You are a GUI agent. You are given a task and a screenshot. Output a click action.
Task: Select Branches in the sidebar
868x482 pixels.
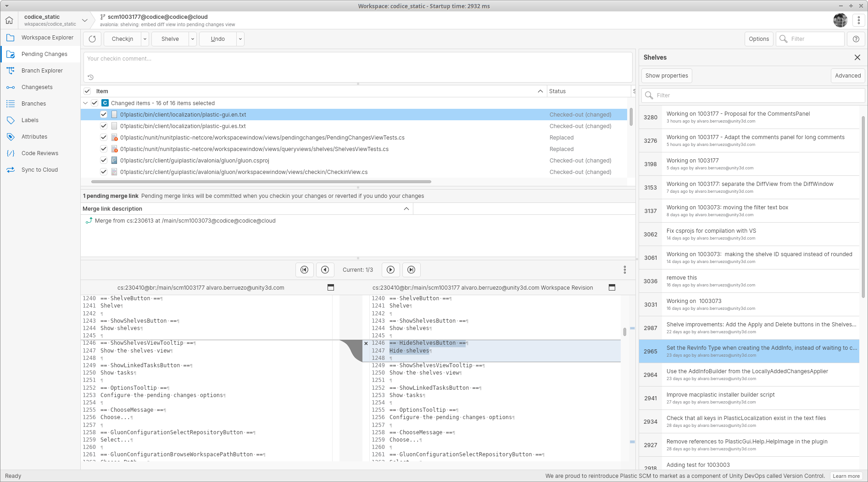coord(33,103)
